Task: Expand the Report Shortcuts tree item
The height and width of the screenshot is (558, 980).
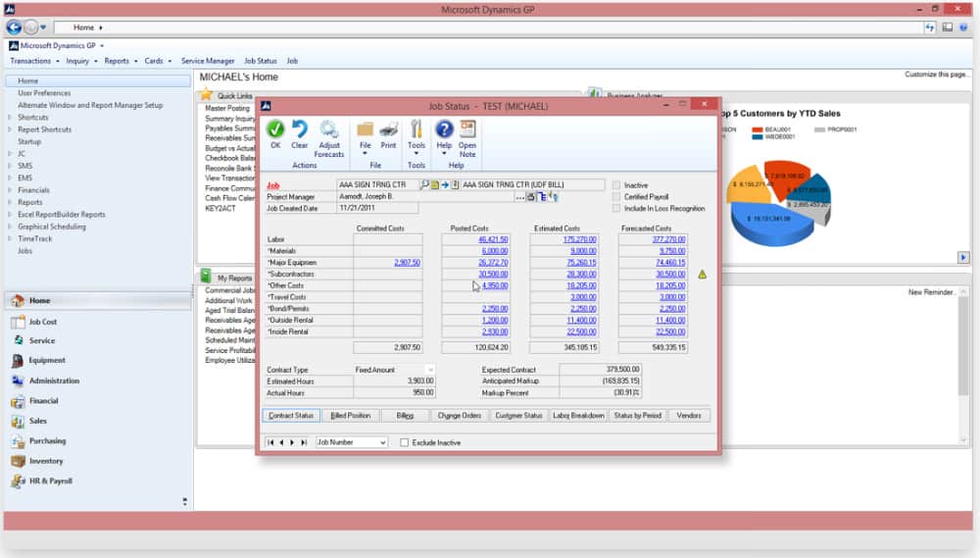Action: click(x=10, y=129)
